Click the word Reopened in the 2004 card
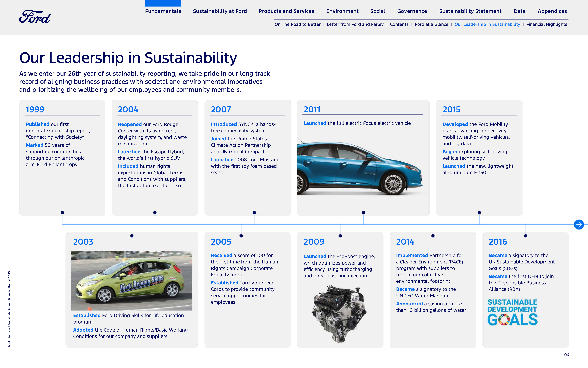Screen dimensions: 588x368 [x=130, y=124]
